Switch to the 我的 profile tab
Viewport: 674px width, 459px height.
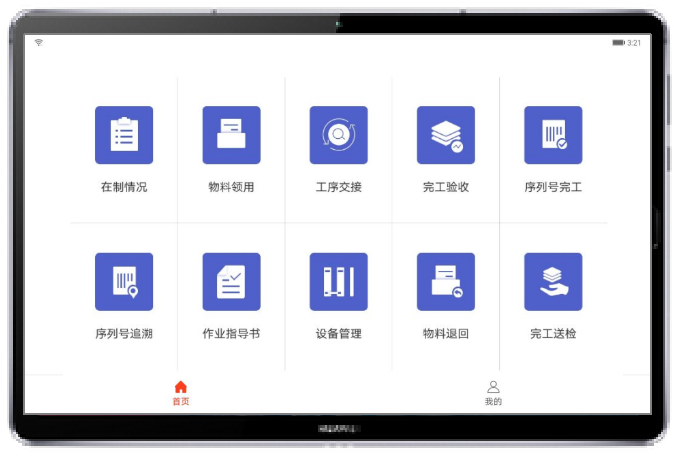coord(493,393)
